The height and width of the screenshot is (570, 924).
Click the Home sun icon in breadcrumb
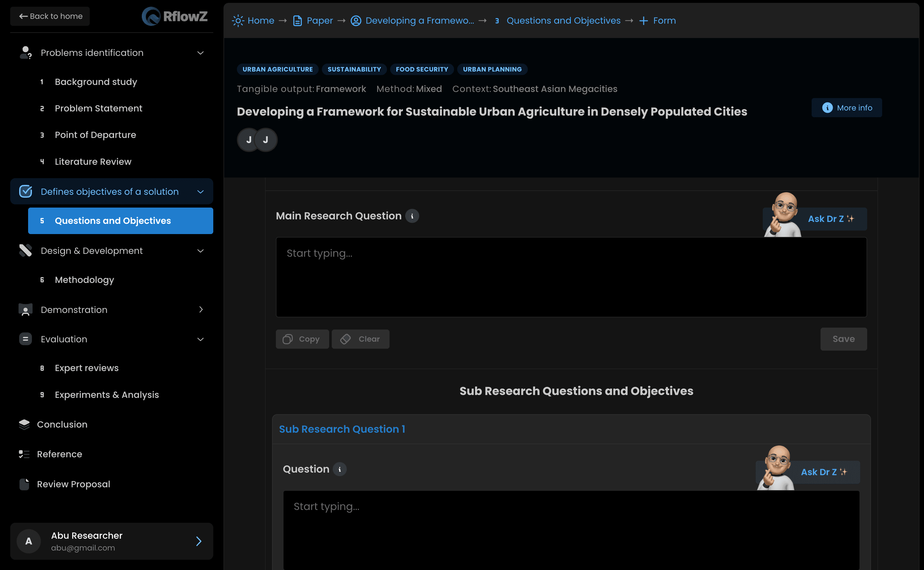238,21
